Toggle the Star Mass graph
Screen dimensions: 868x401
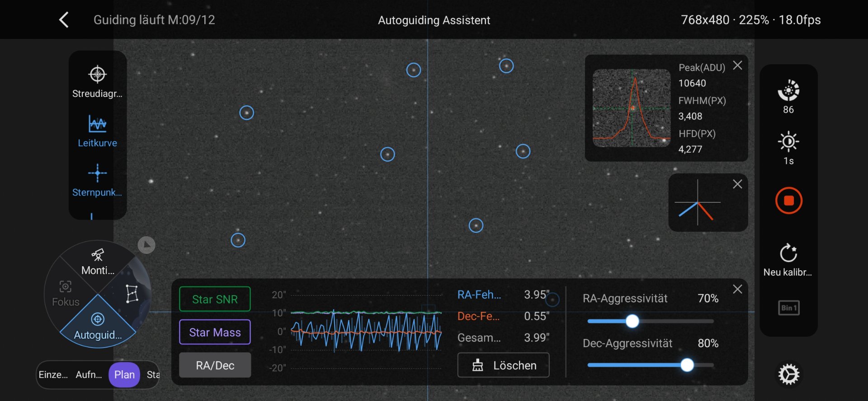click(x=215, y=332)
